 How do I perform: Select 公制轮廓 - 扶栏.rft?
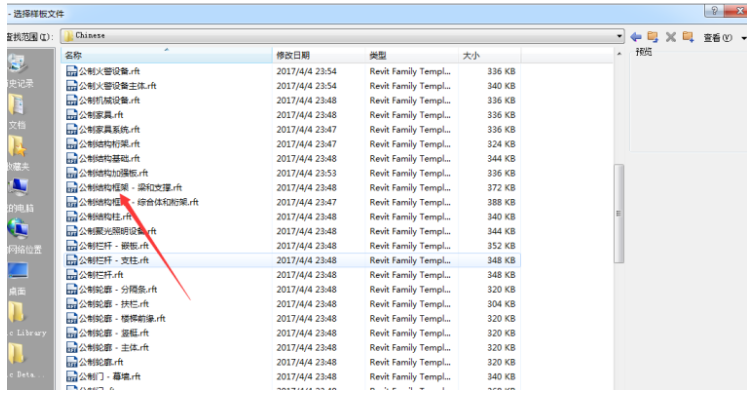[x=113, y=304]
